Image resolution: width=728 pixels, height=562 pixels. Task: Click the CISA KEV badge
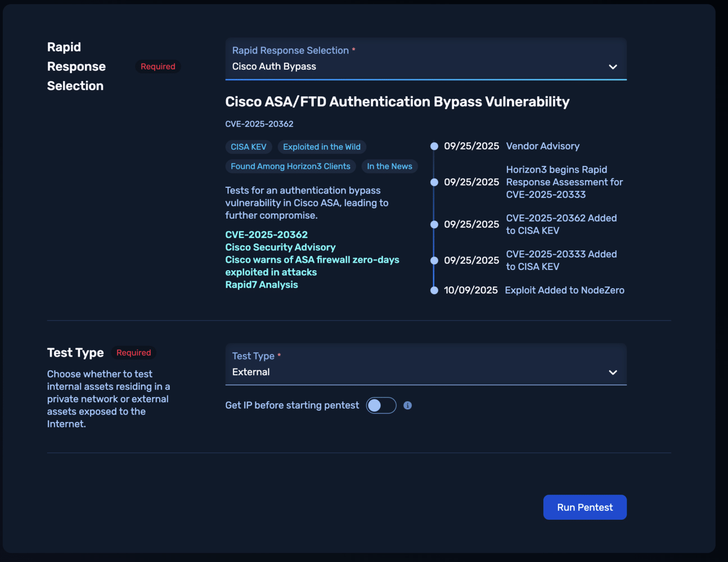248,147
